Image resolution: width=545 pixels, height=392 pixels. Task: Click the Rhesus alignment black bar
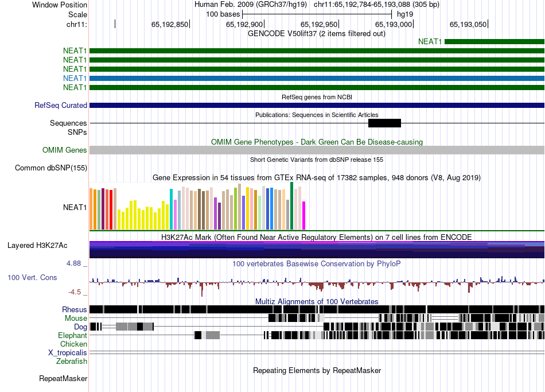point(317,309)
